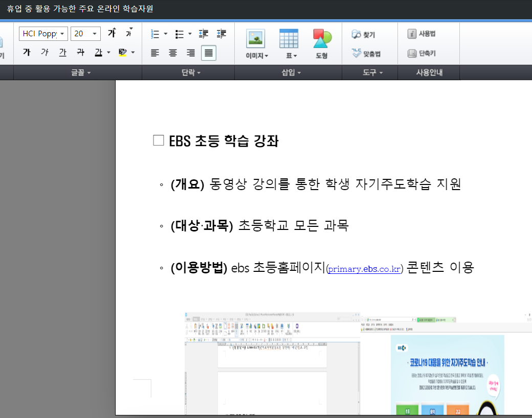Click the checkbox symbol before EBS heading
This screenshot has height=418, width=532.
coord(159,141)
